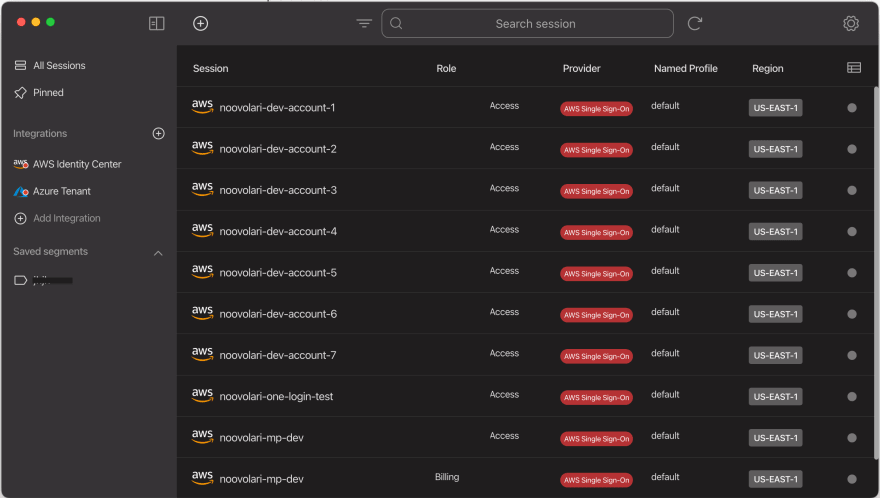This screenshot has width=880, height=498.
Task: Select session name noovolari-dev-account-5
Action: click(278, 273)
